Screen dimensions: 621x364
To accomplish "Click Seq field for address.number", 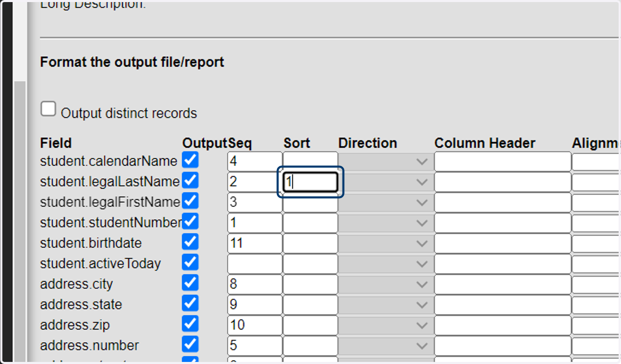I will pos(255,346).
